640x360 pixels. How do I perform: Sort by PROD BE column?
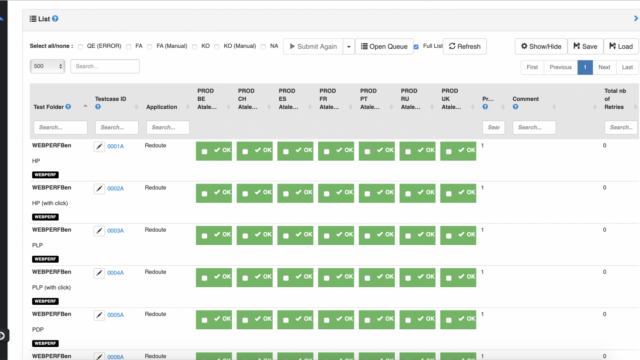pos(228,107)
